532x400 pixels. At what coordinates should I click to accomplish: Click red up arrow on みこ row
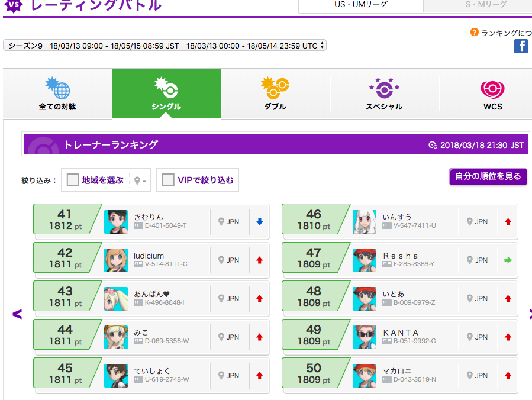click(260, 337)
